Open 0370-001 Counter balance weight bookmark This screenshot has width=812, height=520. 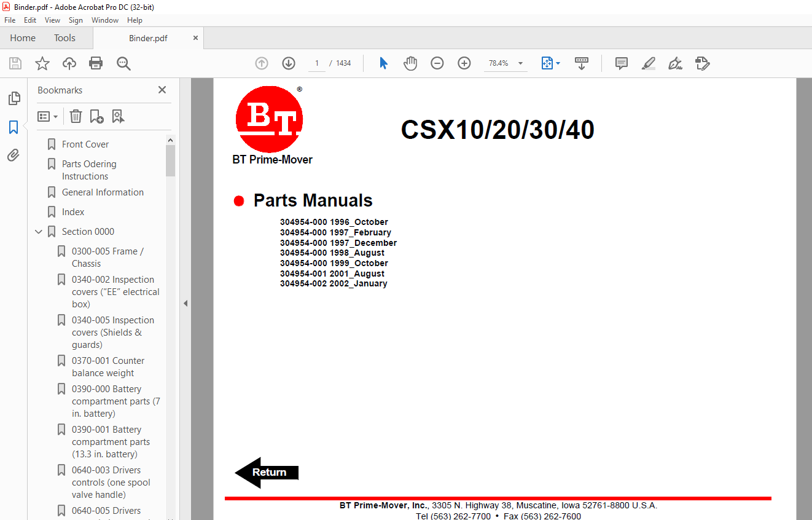pos(108,367)
